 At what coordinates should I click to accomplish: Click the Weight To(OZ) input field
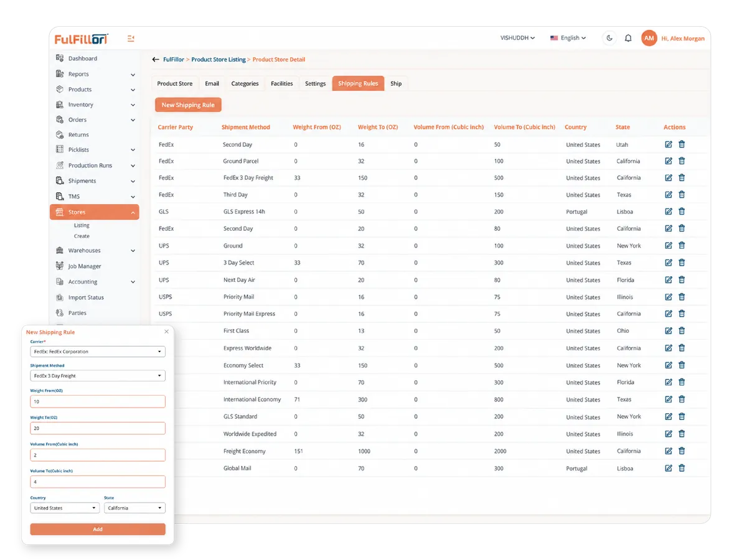[x=98, y=428]
